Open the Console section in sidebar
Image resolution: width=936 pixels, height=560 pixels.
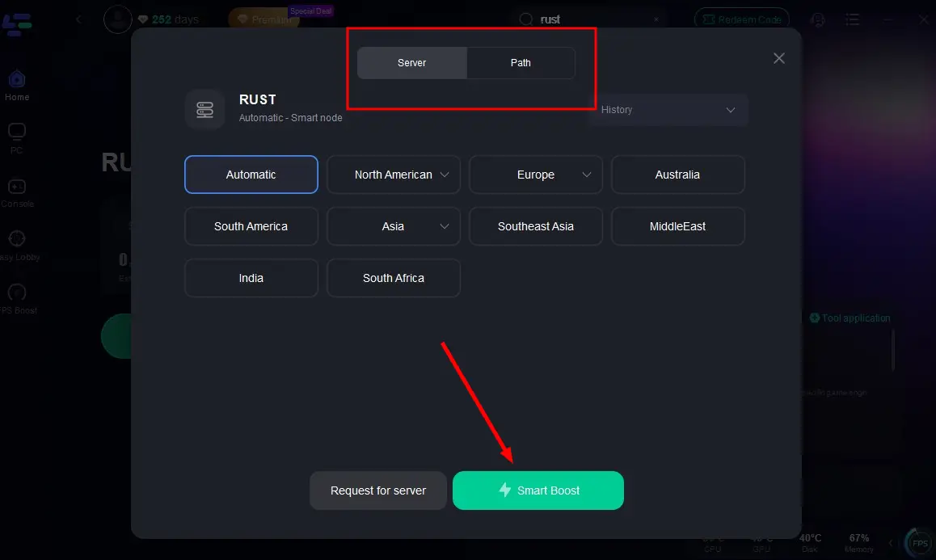(x=17, y=193)
